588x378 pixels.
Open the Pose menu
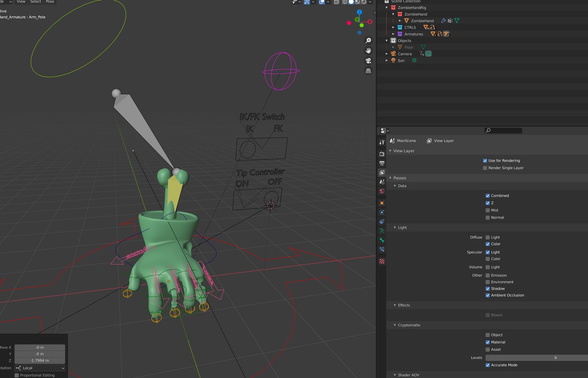tap(50, 2)
